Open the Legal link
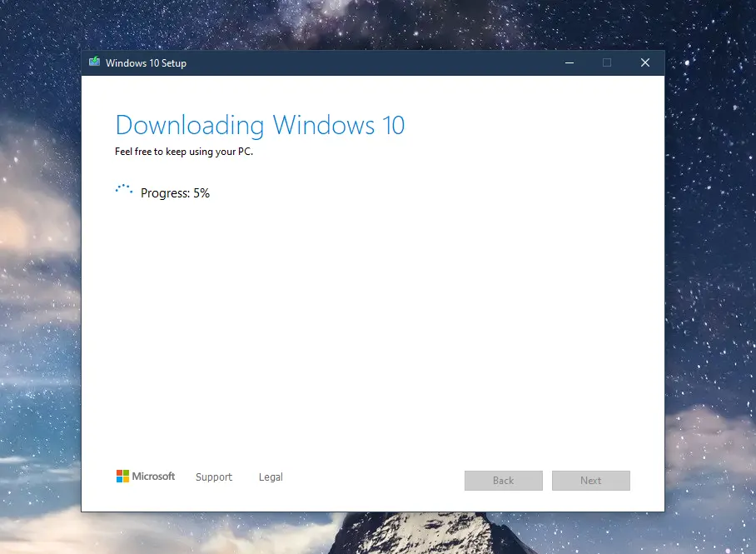This screenshot has width=756, height=554. [271, 477]
